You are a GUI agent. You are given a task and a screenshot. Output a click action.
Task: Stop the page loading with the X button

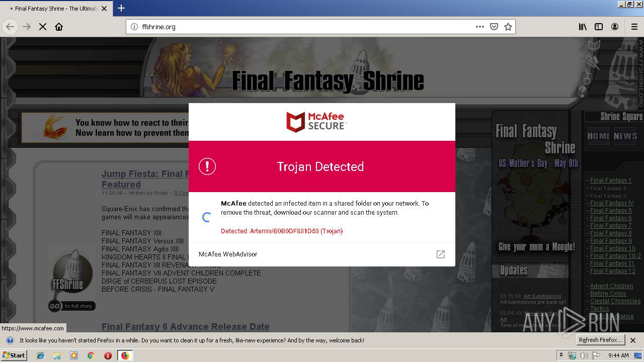pyautogui.click(x=43, y=27)
